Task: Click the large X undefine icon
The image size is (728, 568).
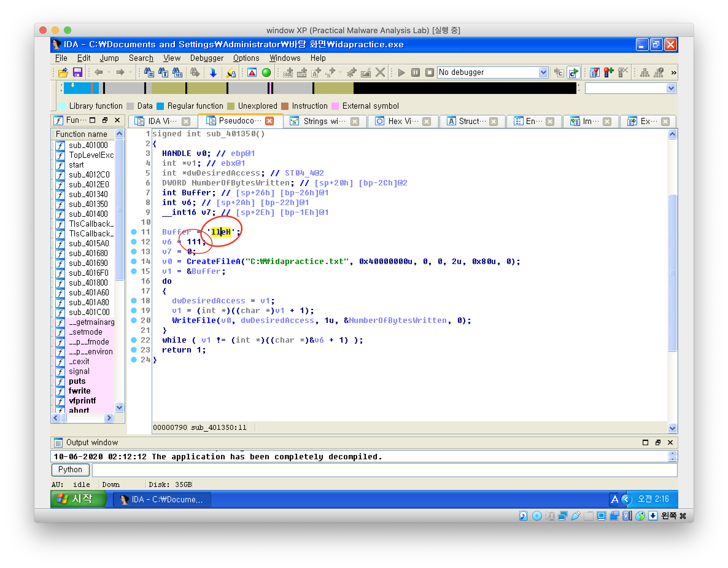Action: [x=380, y=72]
